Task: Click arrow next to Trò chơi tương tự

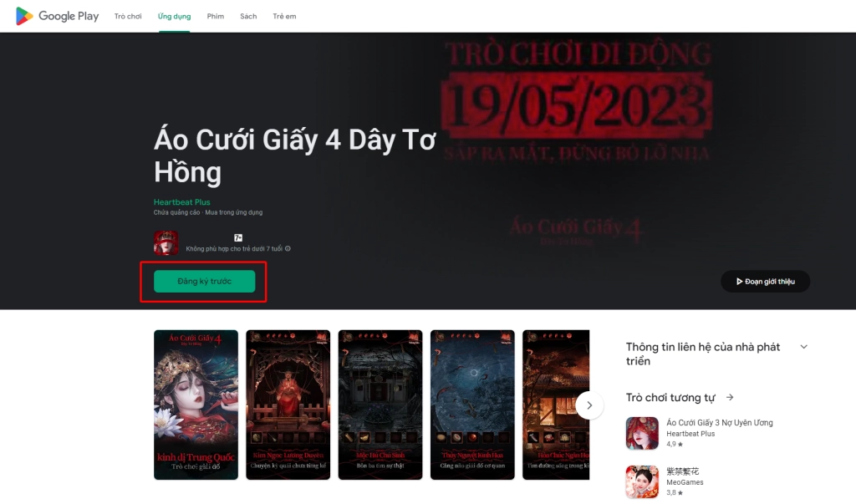Action: pos(730,398)
